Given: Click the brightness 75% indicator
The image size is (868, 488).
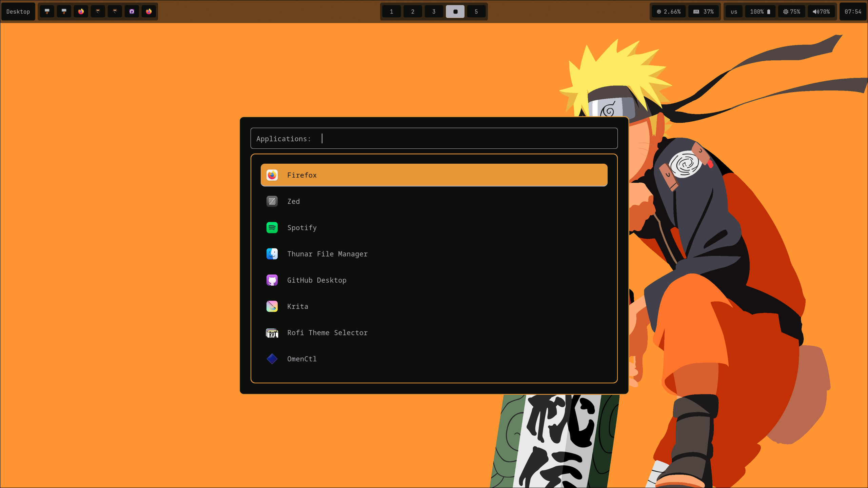Looking at the screenshot, I should point(792,12).
